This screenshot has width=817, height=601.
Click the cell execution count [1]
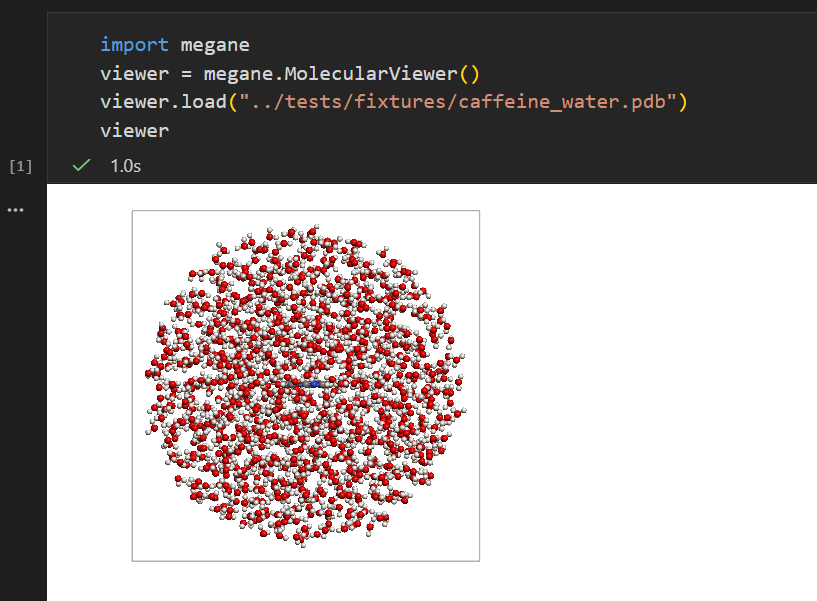19,166
